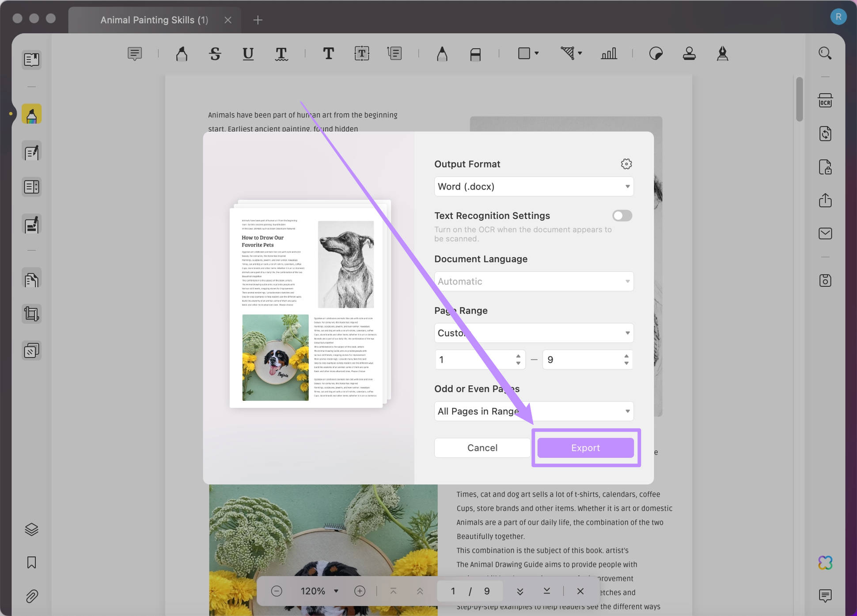Click the Cancel button
857x616 pixels.
(x=482, y=448)
